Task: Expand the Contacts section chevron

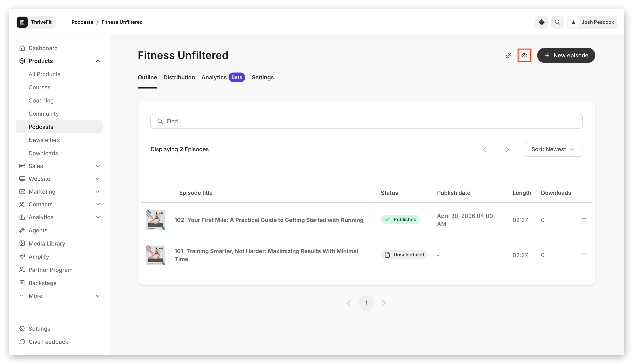Action: (98, 204)
